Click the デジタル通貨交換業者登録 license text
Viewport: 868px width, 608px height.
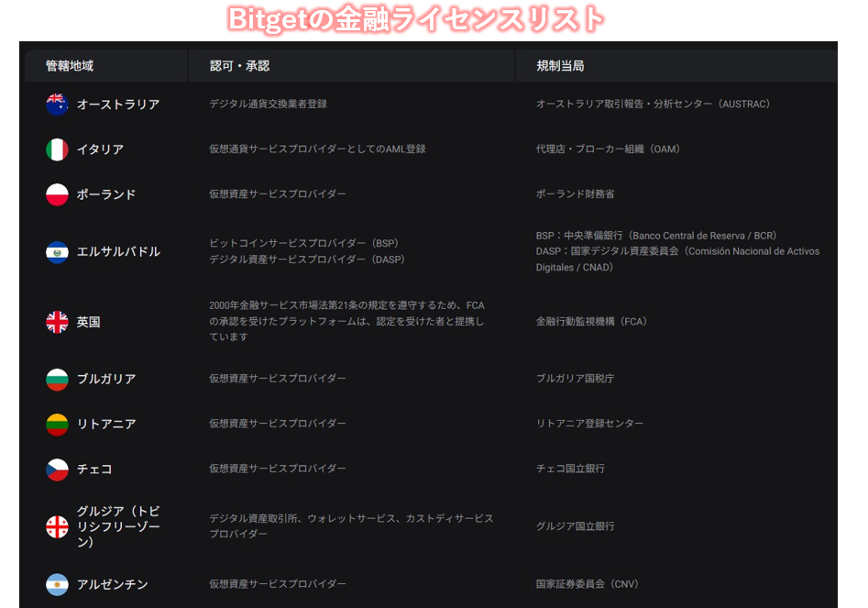tap(268, 105)
